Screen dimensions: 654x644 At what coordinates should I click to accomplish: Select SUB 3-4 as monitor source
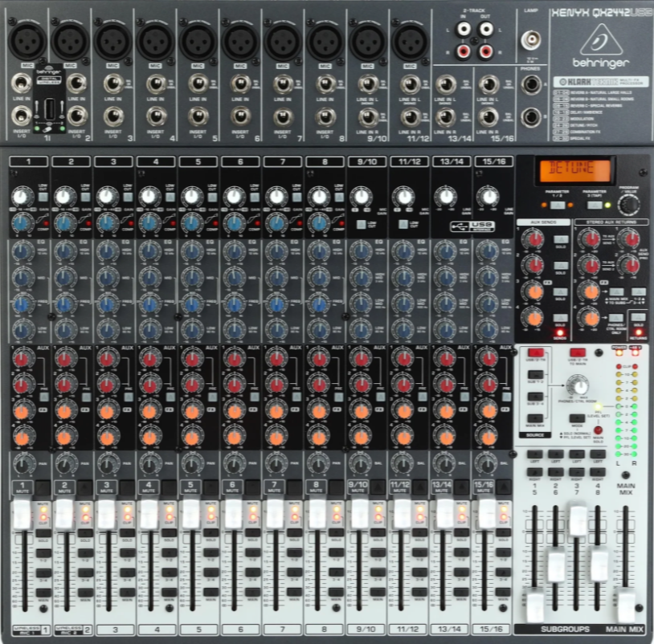point(536,397)
